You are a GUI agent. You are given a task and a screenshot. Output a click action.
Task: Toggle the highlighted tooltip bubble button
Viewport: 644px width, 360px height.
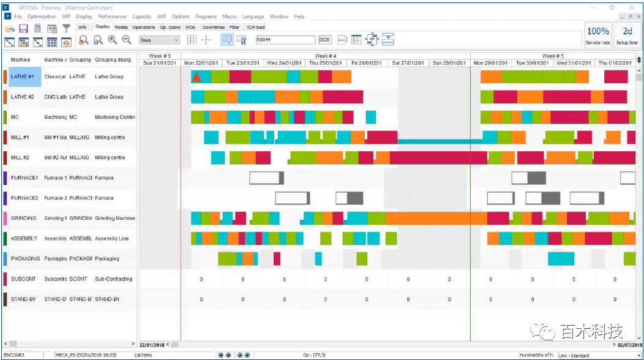[x=227, y=40]
